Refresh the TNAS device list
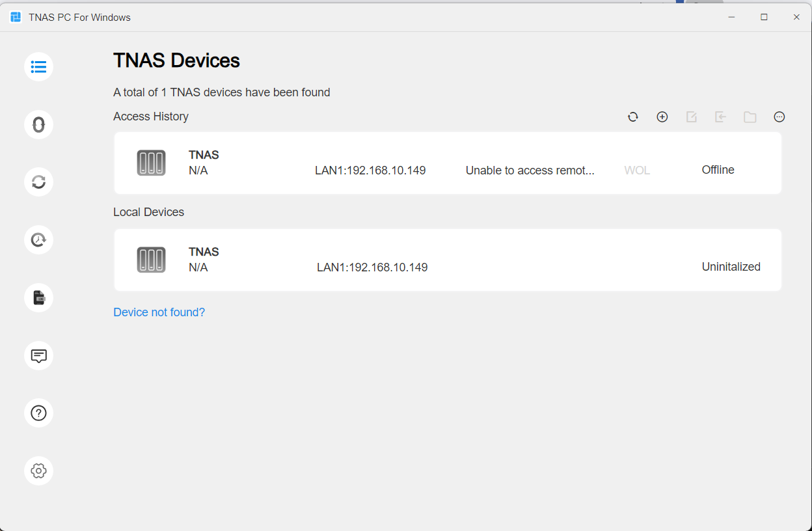 click(632, 117)
